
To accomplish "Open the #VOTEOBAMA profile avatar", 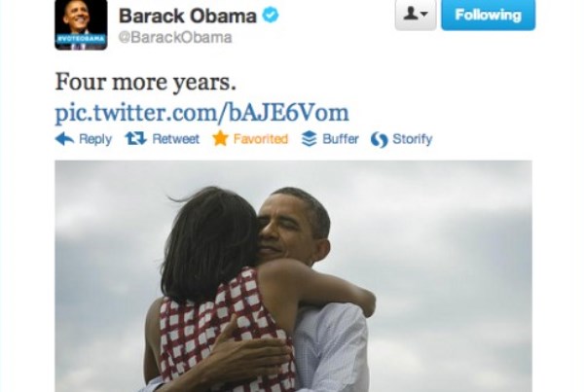I will (81, 24).
